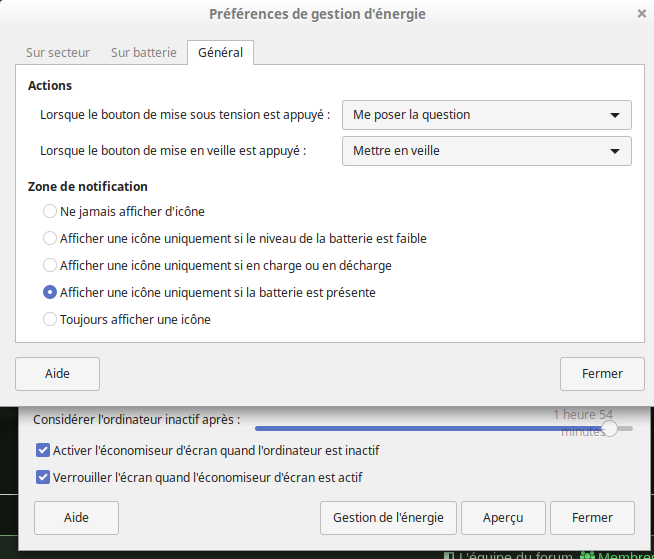The image size is (654, 559).
Task: Click the Aperçu preview button
Action: (503, 518)
